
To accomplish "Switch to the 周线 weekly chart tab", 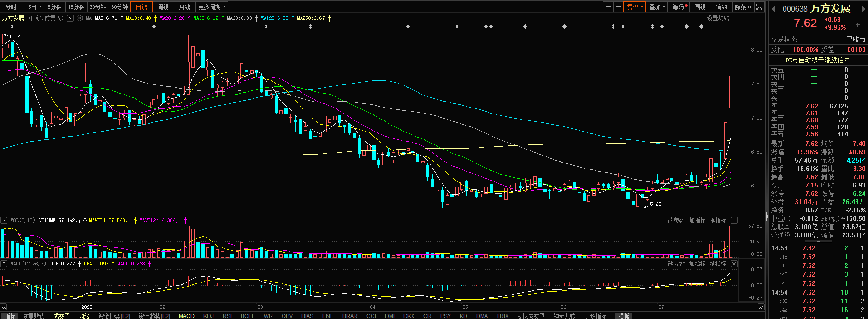I will (163, 7).
